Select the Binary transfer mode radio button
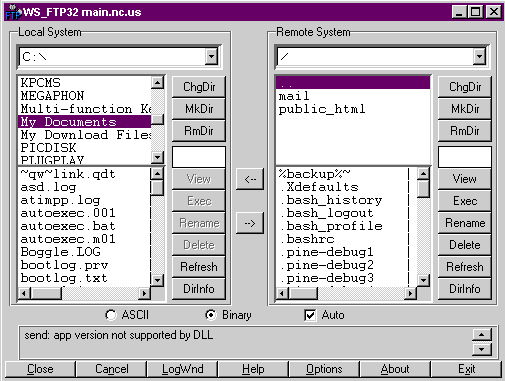This screenshot has height=381, width=505. [x=211, y=315]
